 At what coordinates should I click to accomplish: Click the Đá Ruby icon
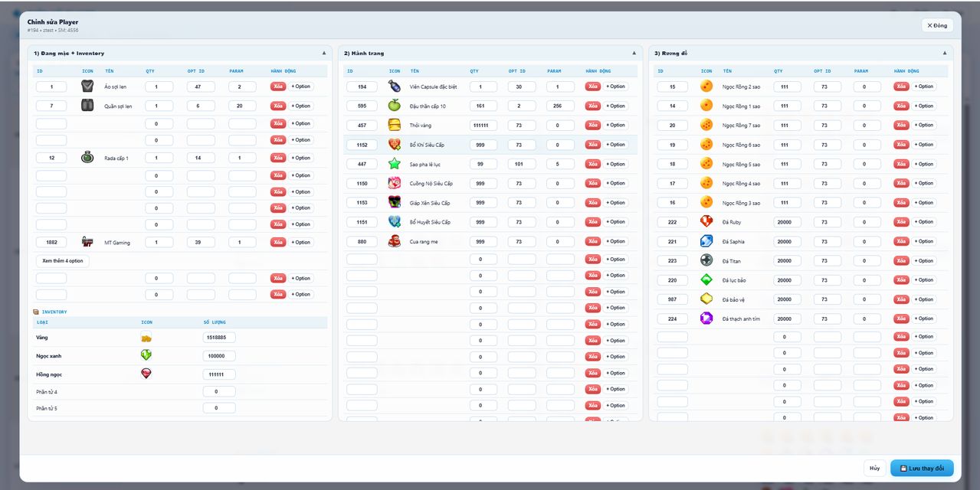coord(706,222)
